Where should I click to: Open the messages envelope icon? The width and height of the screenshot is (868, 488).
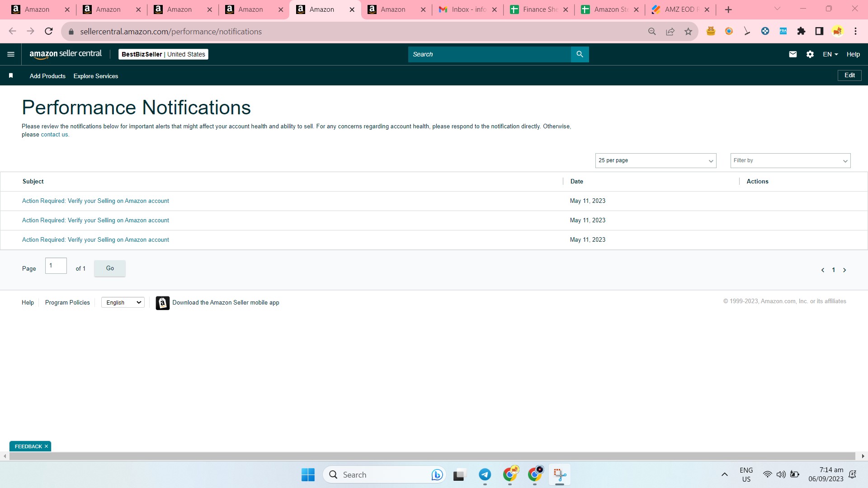click(x=793, y=54)
